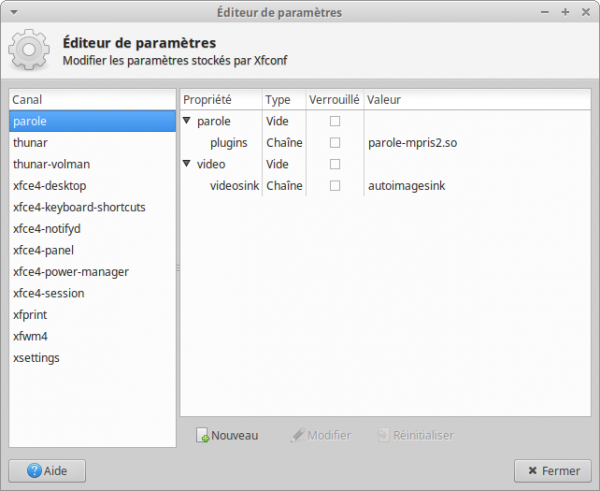Image resolution: width=600 pixels, height=491 pixels.
Task: Select the xfwm4 channel in list
Action: coord(29,336)
